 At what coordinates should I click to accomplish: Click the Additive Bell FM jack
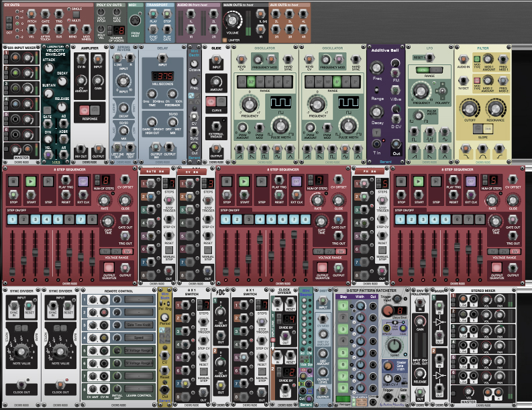pos(395,72)
